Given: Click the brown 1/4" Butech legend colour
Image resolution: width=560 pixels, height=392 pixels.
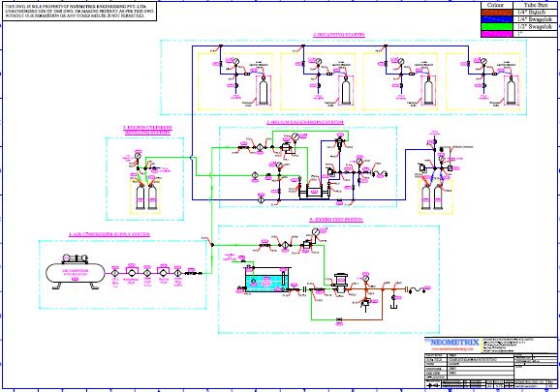Looking at the screenshot, I should click(x=497, y=13).
